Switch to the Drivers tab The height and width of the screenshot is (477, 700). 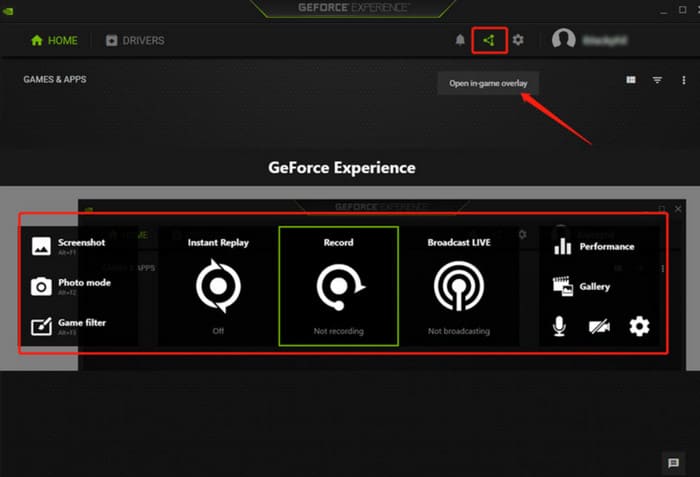(x=135, y=41)
